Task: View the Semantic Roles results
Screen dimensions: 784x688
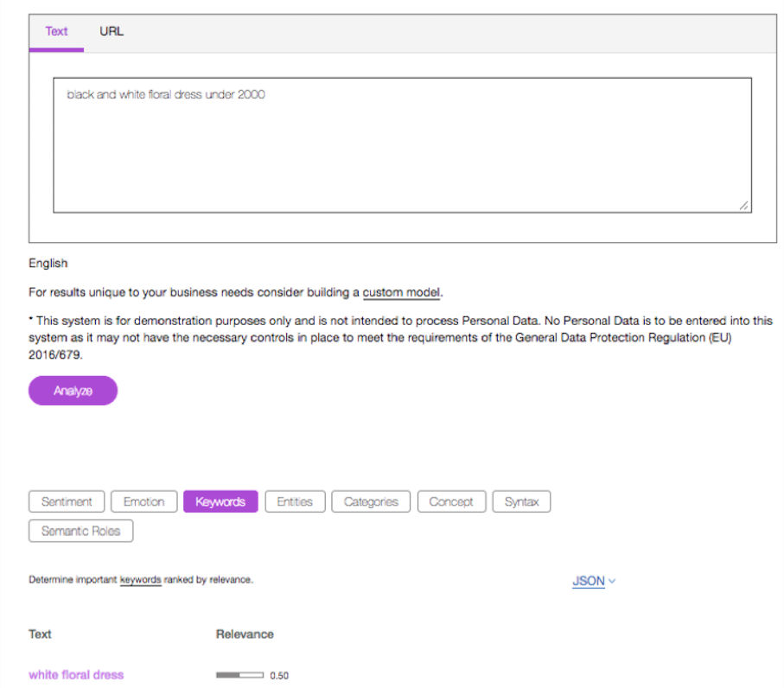Action: pyautogui.click(x=81, y=531)
